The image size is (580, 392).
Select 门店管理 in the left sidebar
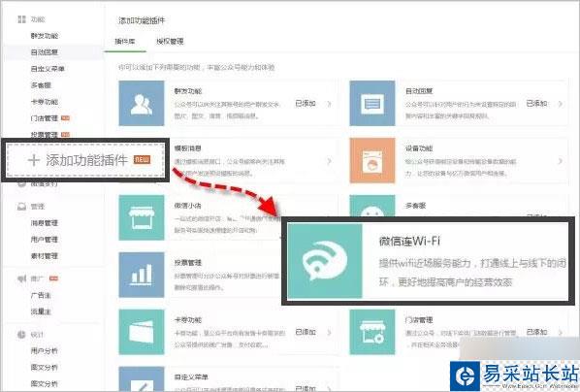(x=45, y=118)
